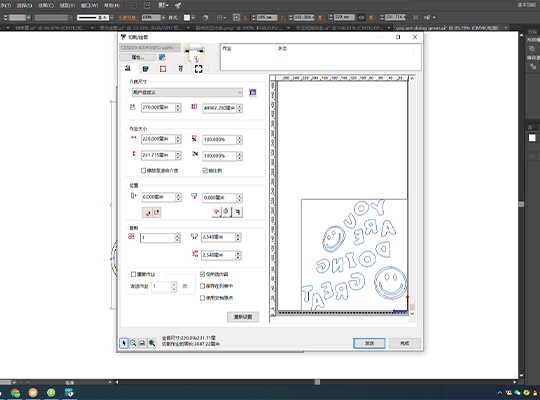Show hidden system tray icons

pyautogui.click(x=500, y=393)
